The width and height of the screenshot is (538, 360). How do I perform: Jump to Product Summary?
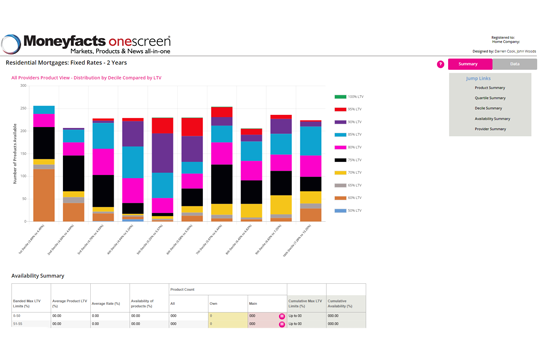point(490,88)
